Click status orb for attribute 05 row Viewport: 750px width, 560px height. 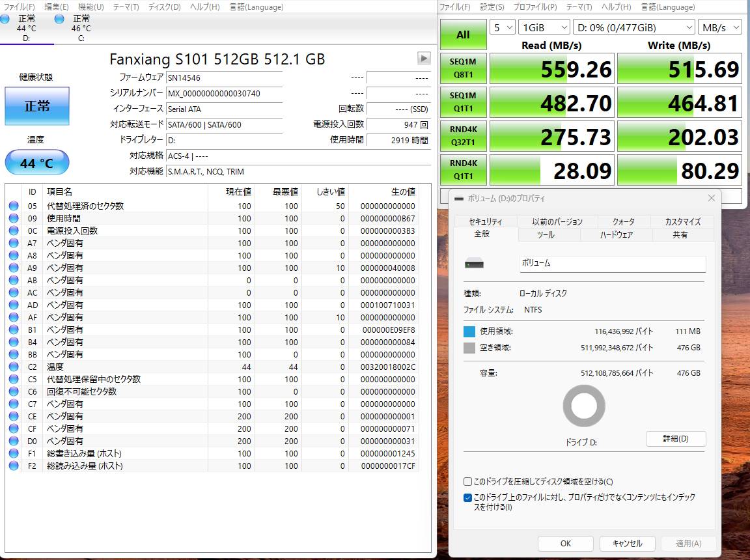14,206
